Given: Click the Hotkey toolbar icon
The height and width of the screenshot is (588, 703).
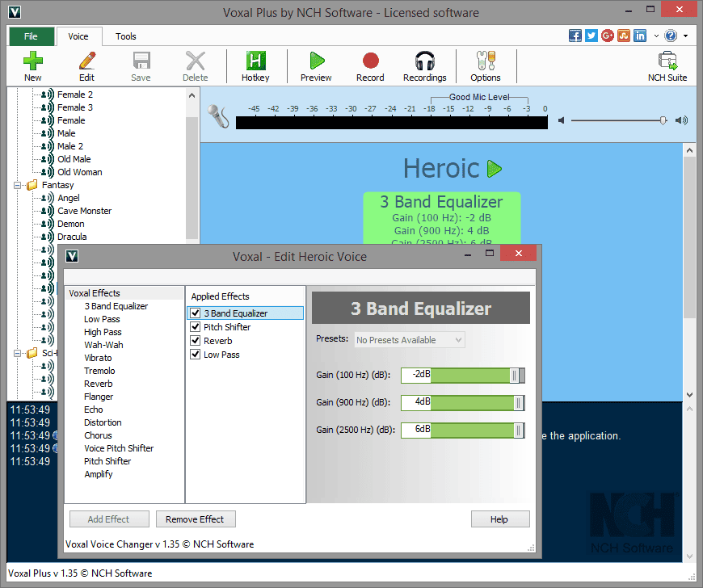Looking at the screenshot, I should pyautogui.click(x=255, y=61).
